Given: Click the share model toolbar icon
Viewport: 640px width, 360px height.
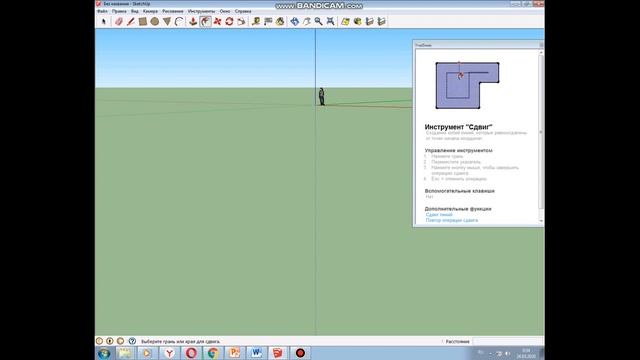Looking at the screenshot, I should pyautogui.click(x=369, y=22).
